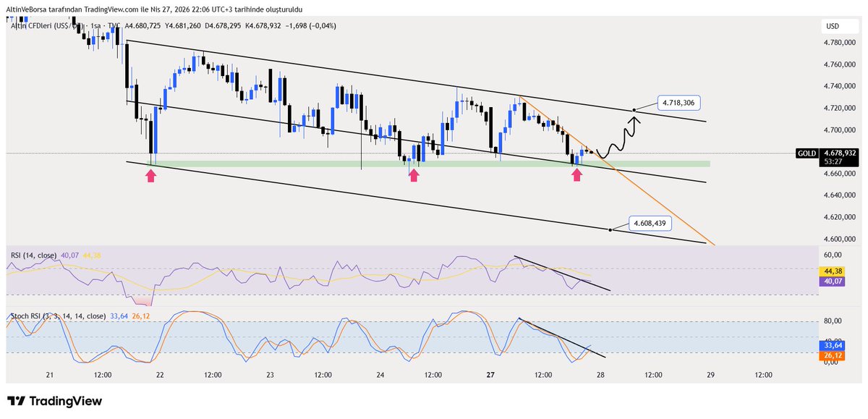Click the TradingView logo

(x=53, y=400)
